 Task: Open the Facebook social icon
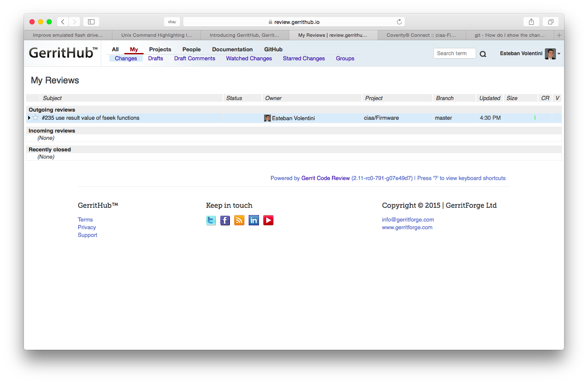tap(225, 220)
